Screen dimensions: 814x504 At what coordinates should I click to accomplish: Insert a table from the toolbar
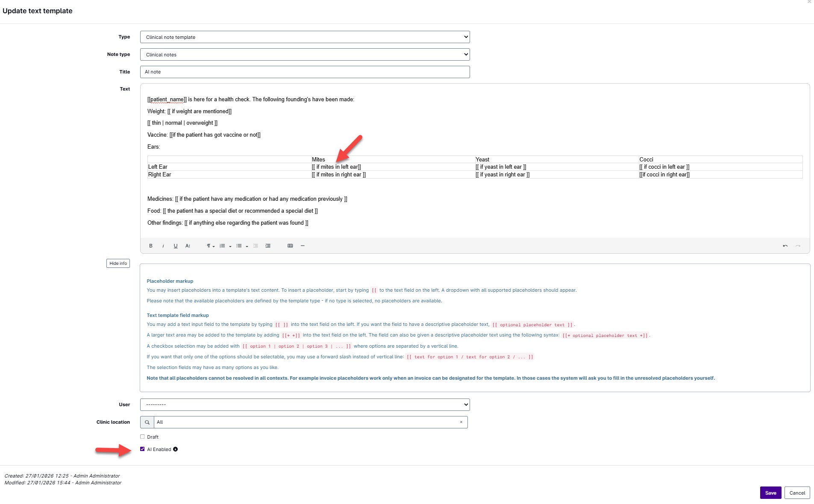pyautogui.click(x=290, y=246)
